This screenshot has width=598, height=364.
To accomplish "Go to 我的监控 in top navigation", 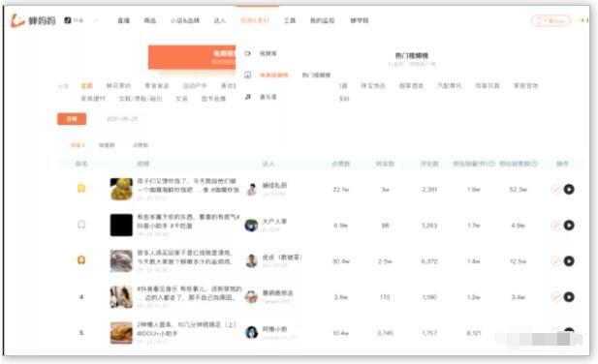I will pos(323,20).
